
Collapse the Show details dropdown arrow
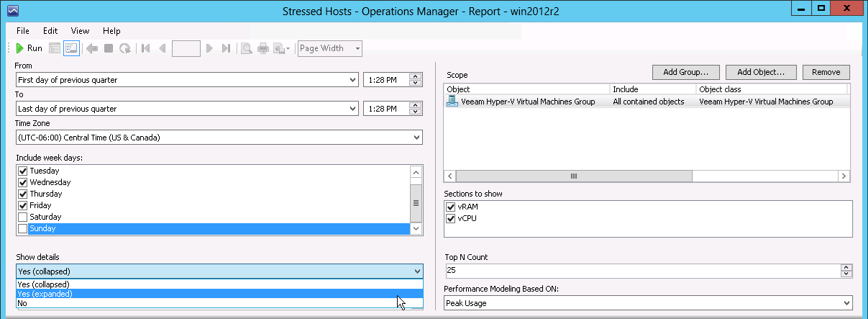[x=417, y=271]
